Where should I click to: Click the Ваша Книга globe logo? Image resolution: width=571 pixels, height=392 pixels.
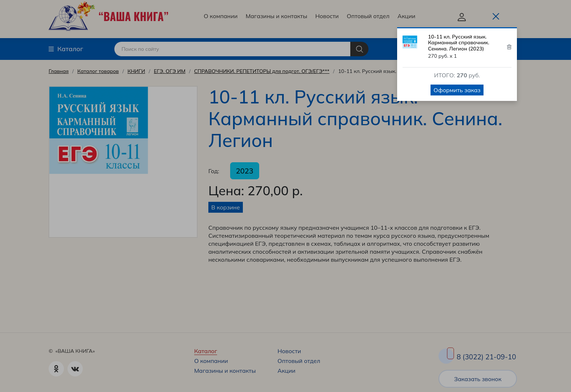72,16
